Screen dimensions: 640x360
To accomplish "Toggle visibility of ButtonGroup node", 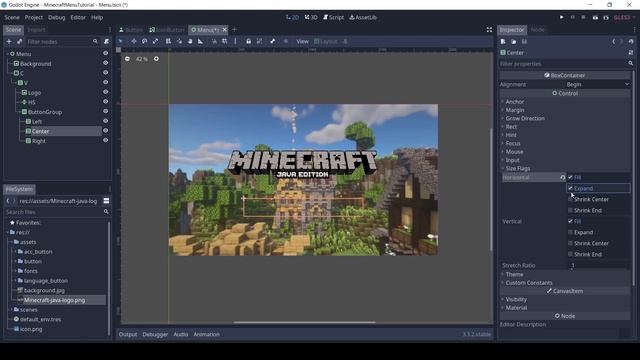I will click(x=105, y=111).
